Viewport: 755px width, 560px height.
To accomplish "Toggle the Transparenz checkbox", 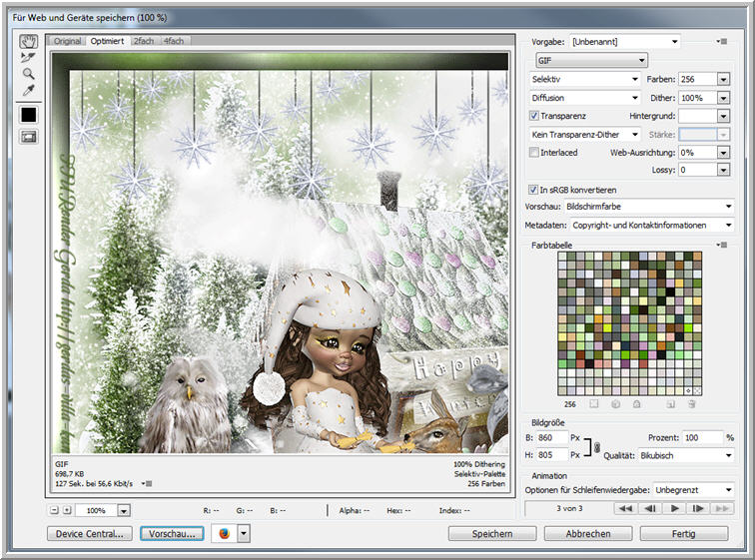I will coord(534,116).
